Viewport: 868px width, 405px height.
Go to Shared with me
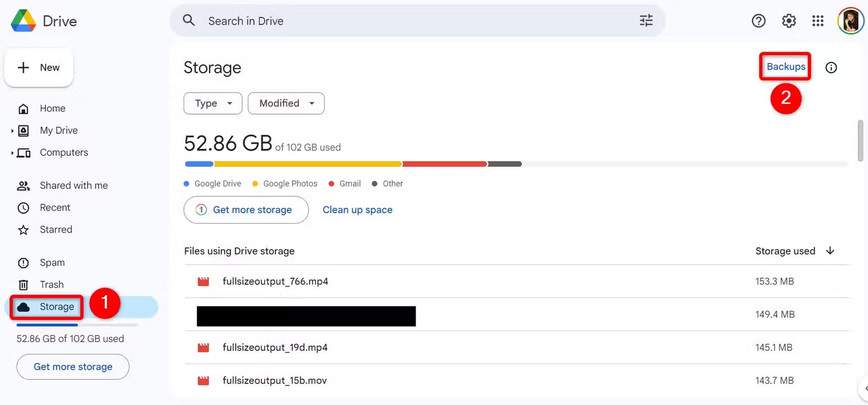tap(74, 186)
